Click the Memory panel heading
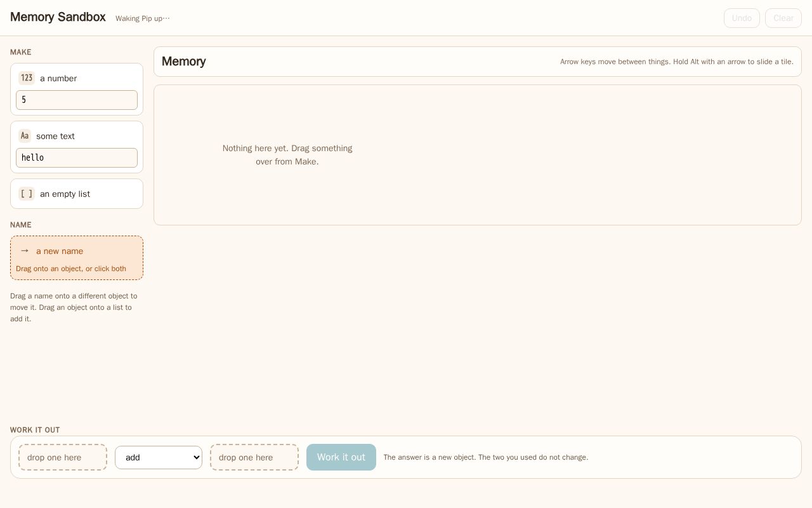The image size is (812, 508). [x=183, y=62]
